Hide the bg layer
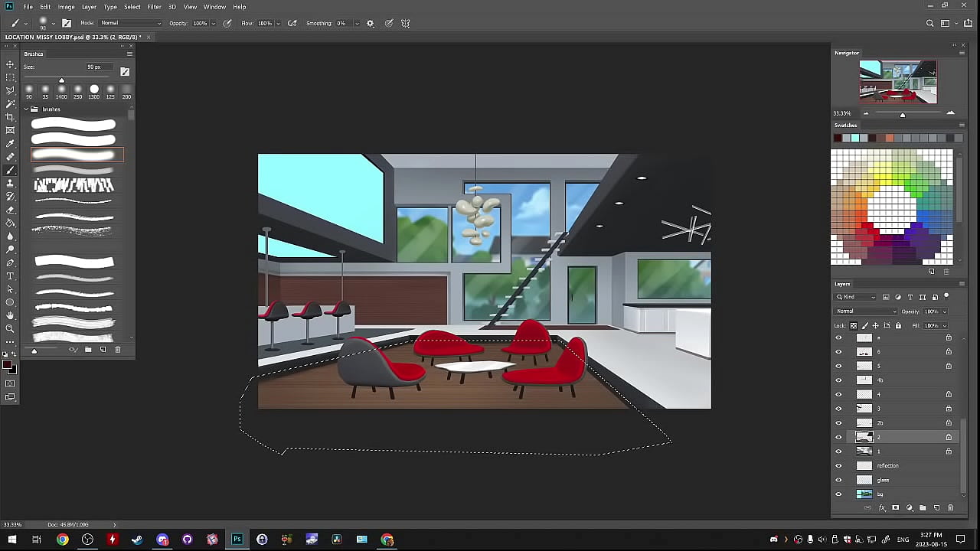Screen dimensions: 980x551 (x=838, y=494)
